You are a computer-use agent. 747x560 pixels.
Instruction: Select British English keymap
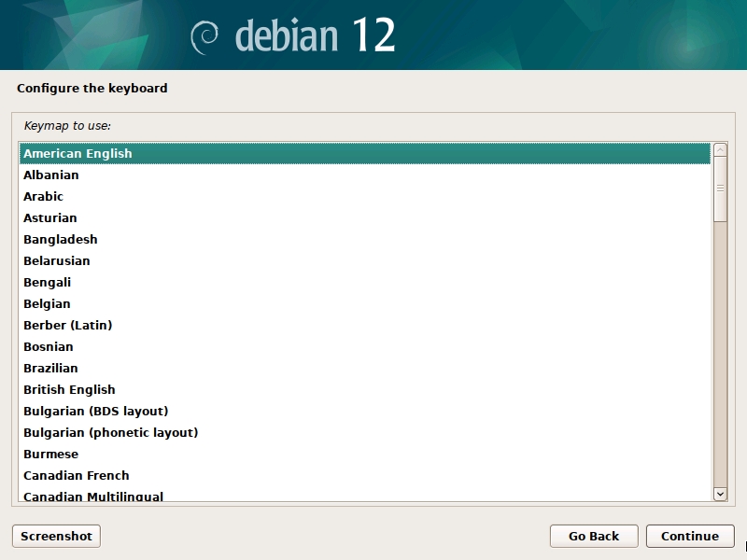point(69,389)
